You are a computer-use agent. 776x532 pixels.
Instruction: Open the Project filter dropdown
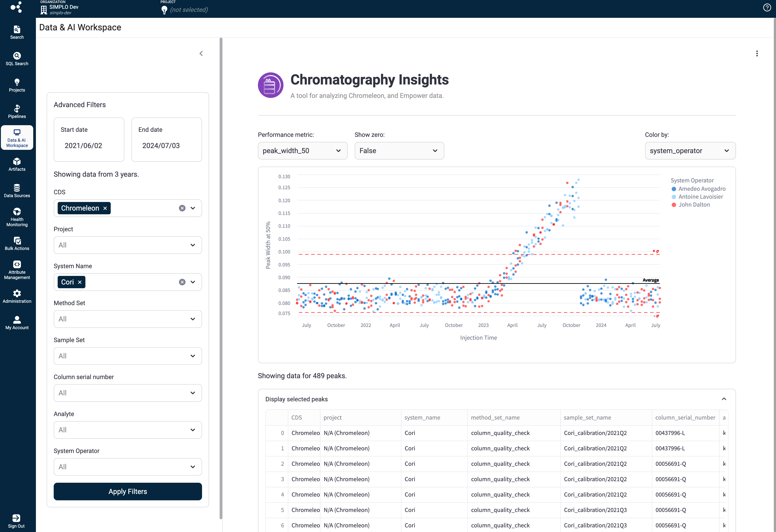click(x=128, y=245)
